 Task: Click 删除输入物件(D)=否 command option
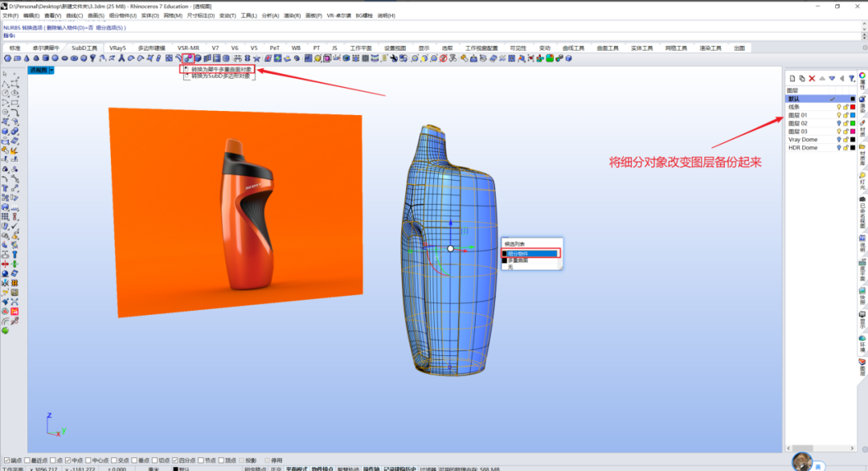(68, 27)
